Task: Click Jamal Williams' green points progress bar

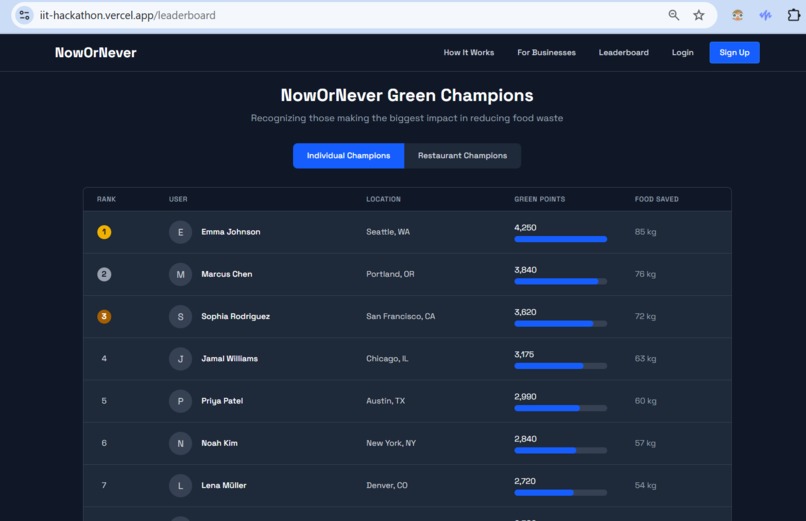Action: pos(561,366)
